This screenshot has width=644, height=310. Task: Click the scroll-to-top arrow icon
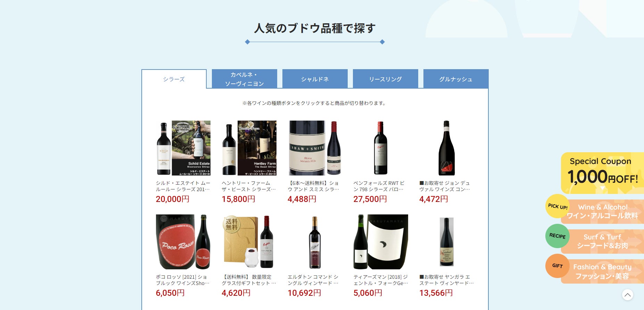(627, 295)
